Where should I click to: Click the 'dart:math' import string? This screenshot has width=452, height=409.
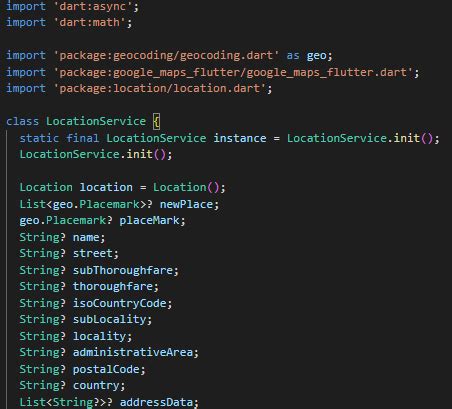(x=89, y=22)
